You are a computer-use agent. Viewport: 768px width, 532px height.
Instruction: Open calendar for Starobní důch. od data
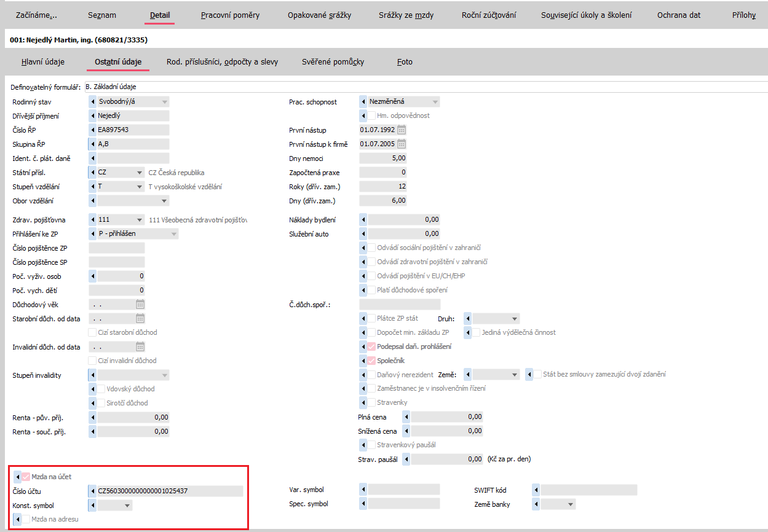click(140, 318)
